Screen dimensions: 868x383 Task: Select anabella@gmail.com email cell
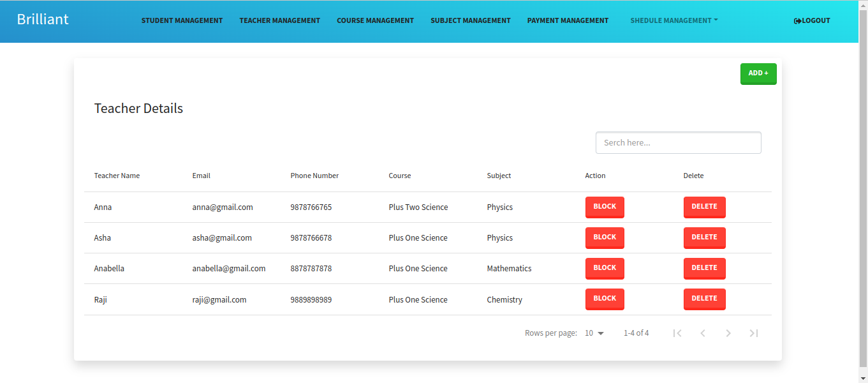pos(229,269)
